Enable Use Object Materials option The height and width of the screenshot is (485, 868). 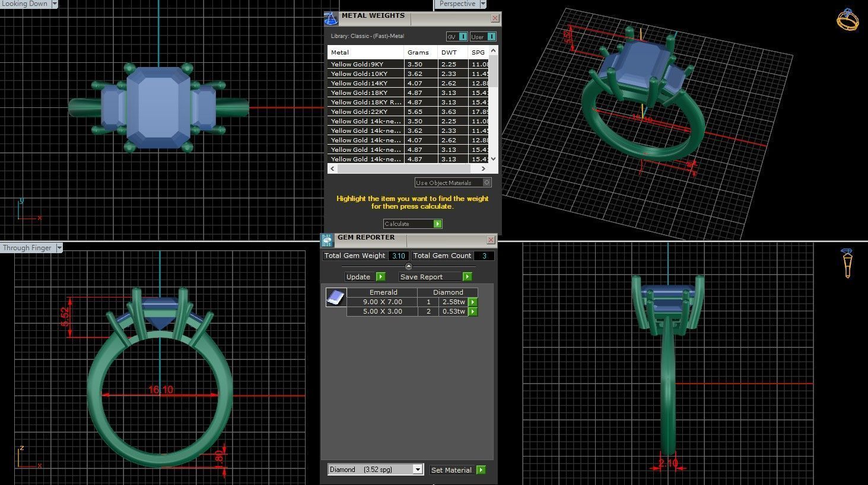coord(453,183)
